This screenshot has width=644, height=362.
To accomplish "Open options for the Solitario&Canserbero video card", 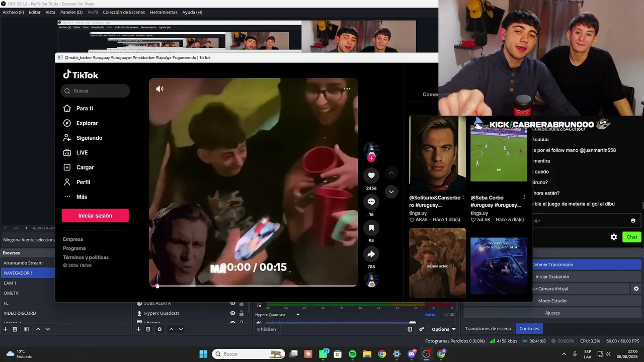I will coord(463,198).
